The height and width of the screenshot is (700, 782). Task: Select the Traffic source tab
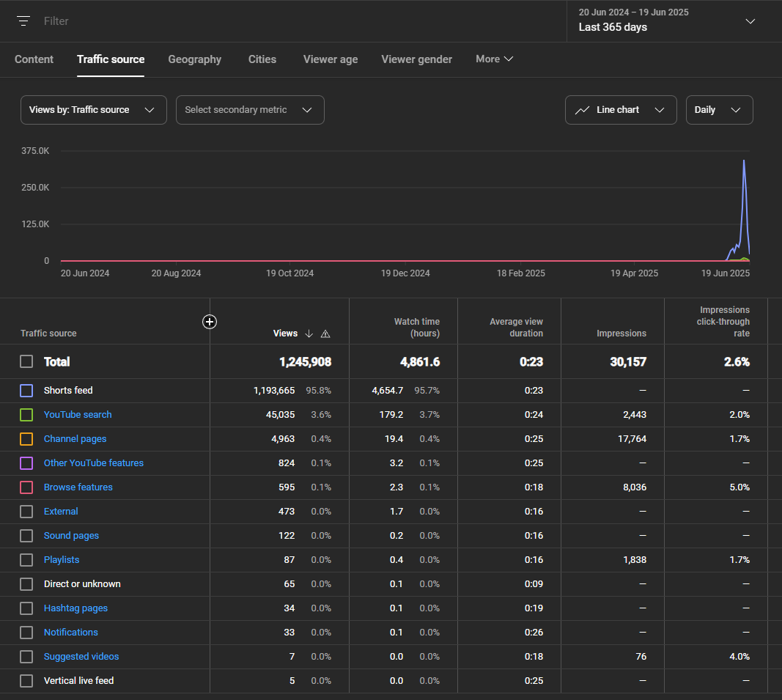pyautogui.click(x=111, y=59)
